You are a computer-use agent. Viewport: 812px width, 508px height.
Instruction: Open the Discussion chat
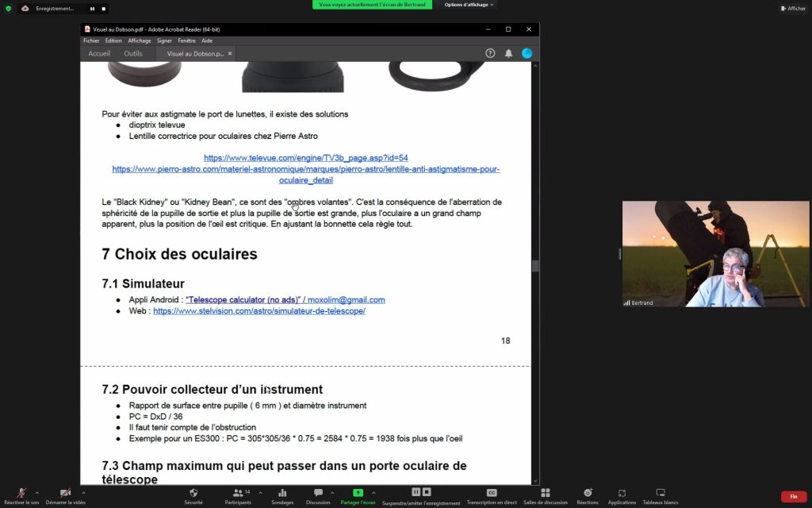point(318,496)
